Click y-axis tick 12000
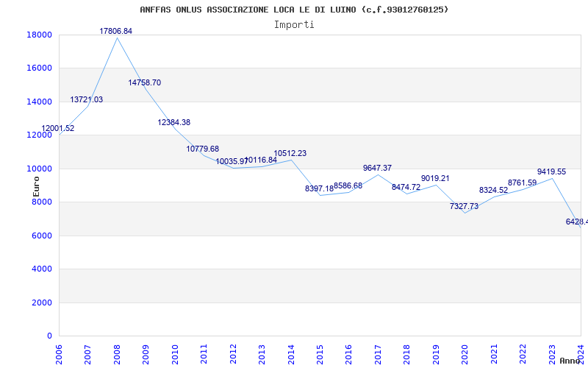The height and width of the screenshot is (368, 588). [x=40, y=135]
